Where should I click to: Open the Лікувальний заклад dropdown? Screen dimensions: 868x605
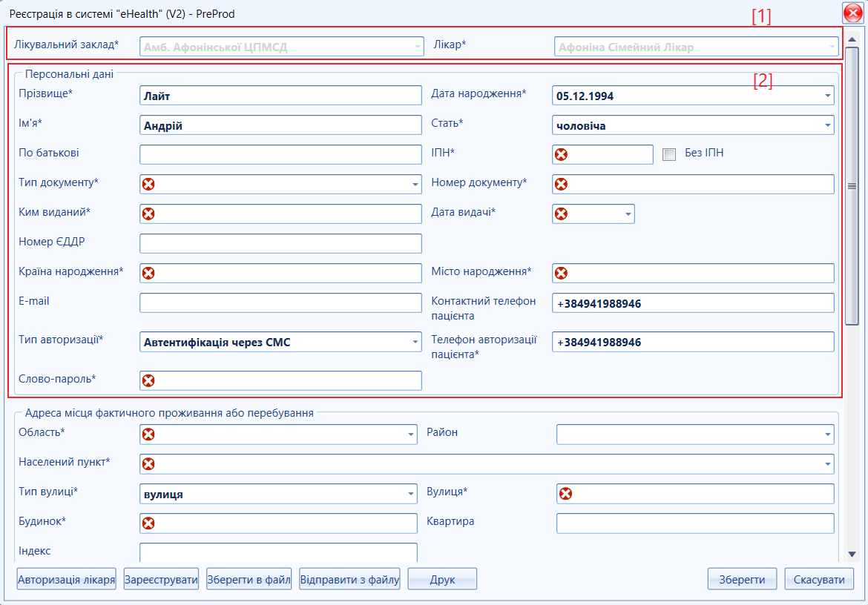click(x=418, y=47)
